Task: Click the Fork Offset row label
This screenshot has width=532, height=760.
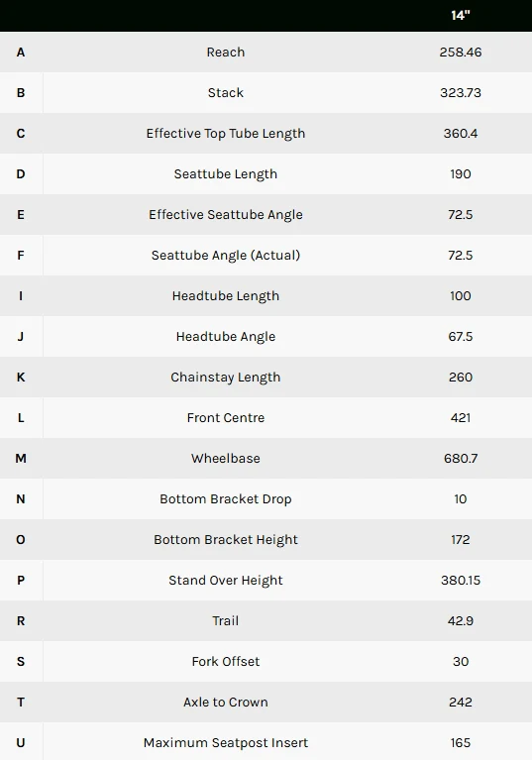Action: [225, 662]
